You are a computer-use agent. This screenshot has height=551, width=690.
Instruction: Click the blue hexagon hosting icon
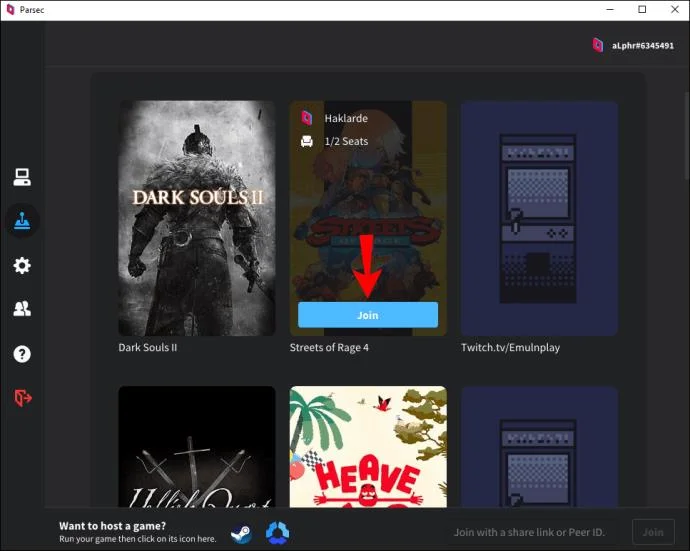click(x=277, y=533)
